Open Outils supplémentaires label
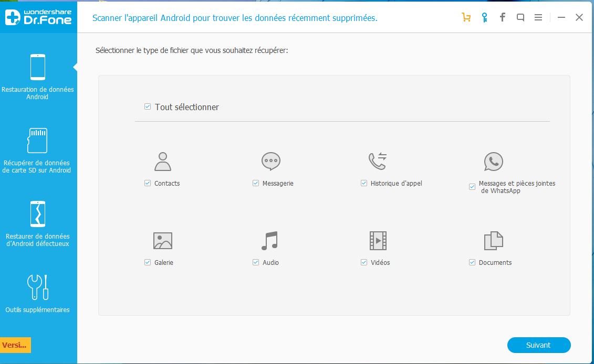 pyautogui.click(x=37, y=309)
